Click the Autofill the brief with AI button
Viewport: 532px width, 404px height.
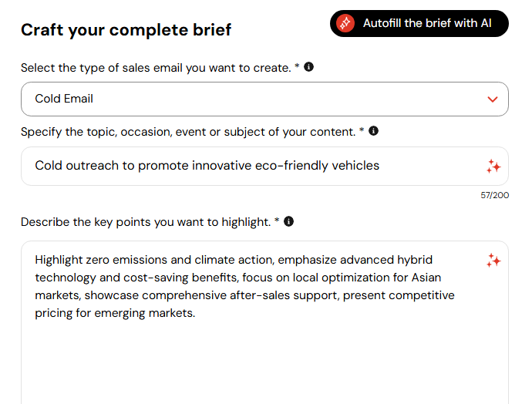click(419, 23)
